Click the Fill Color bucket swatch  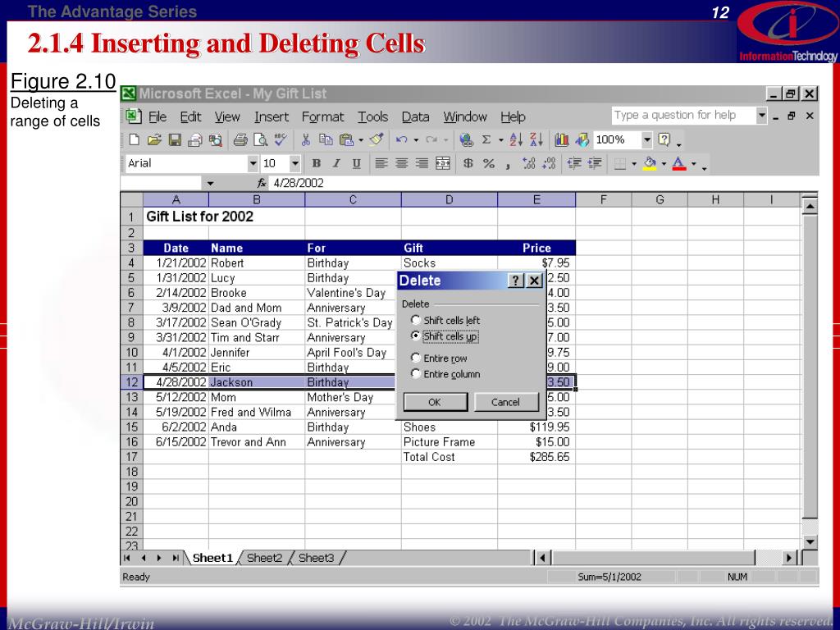coord(650,163)
